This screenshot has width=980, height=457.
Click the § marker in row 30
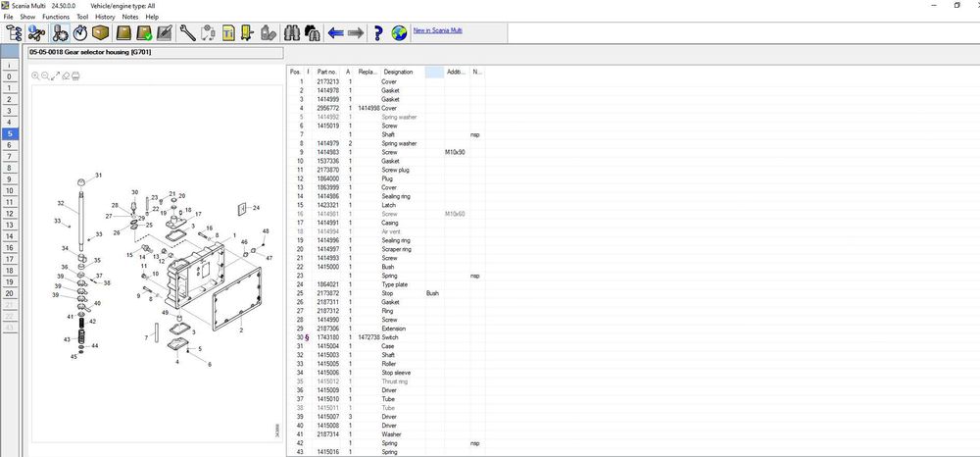(x=307, y=337)
